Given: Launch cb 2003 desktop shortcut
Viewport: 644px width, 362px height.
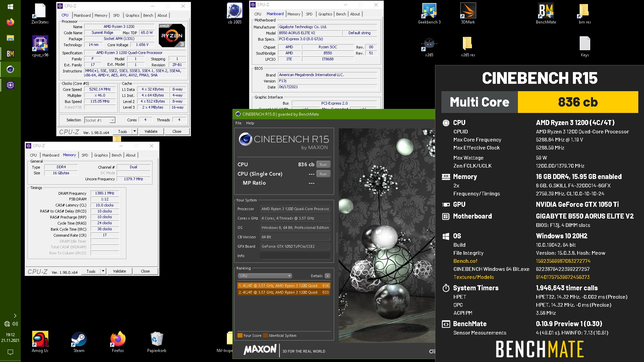Looking at the screenshot, I should [235, 14].
